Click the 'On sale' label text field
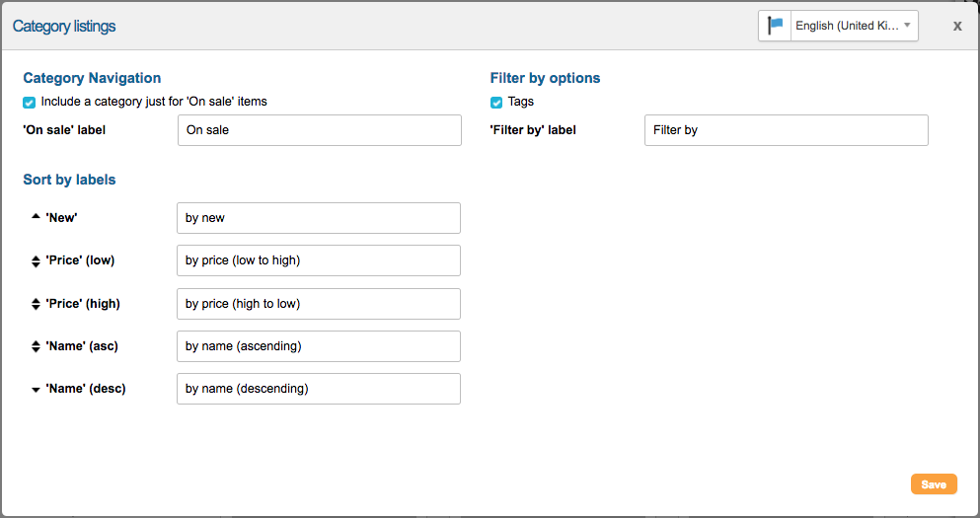980x518 pixels. (319, 130)
